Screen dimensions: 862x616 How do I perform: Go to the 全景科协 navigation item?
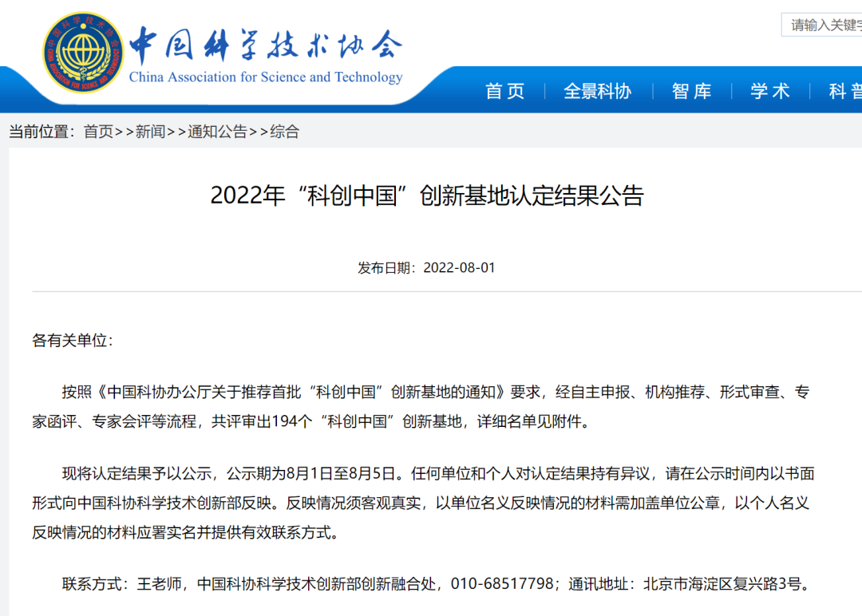pyautogui.click(x=597, y=91)
